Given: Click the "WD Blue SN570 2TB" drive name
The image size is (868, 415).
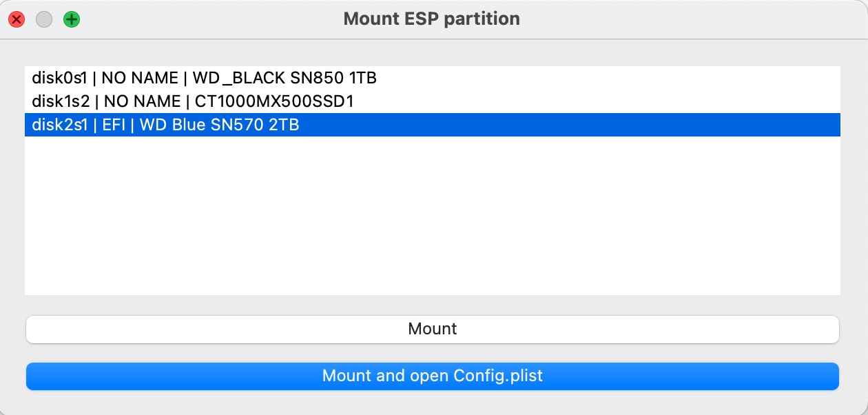Looking at the screenshot, I should [x=219, y=125].
